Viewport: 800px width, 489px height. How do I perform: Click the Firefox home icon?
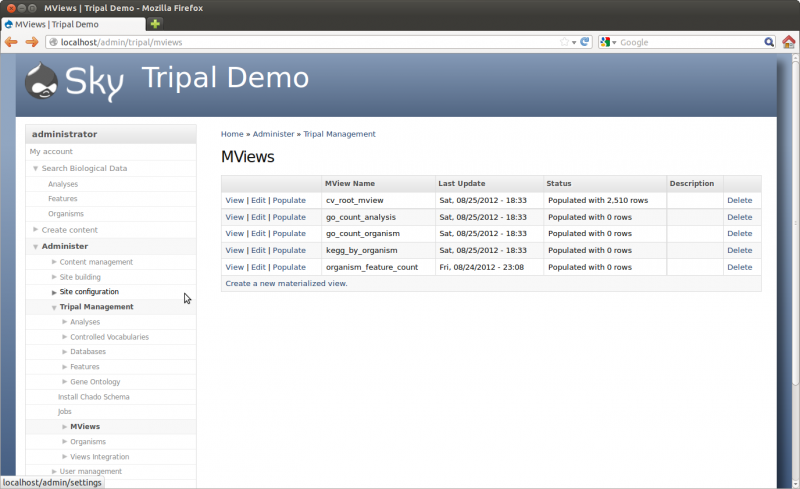coord(789,42)
